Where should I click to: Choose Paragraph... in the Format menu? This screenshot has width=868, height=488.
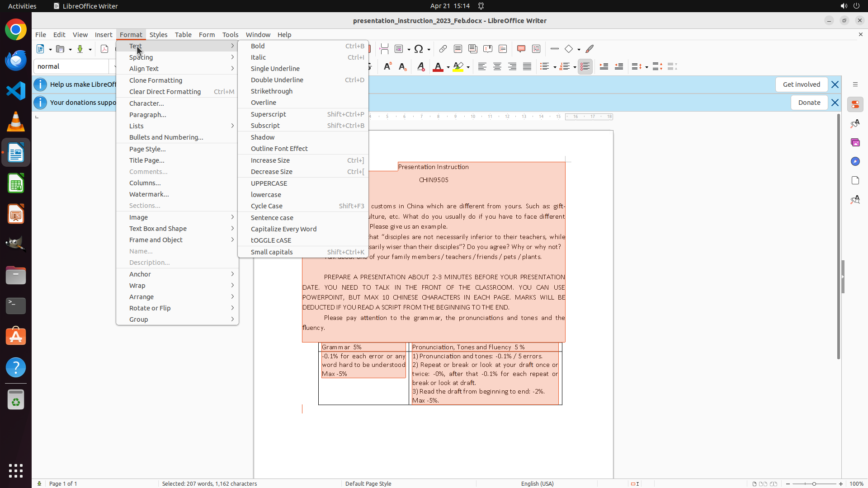(x=147, y=115)
